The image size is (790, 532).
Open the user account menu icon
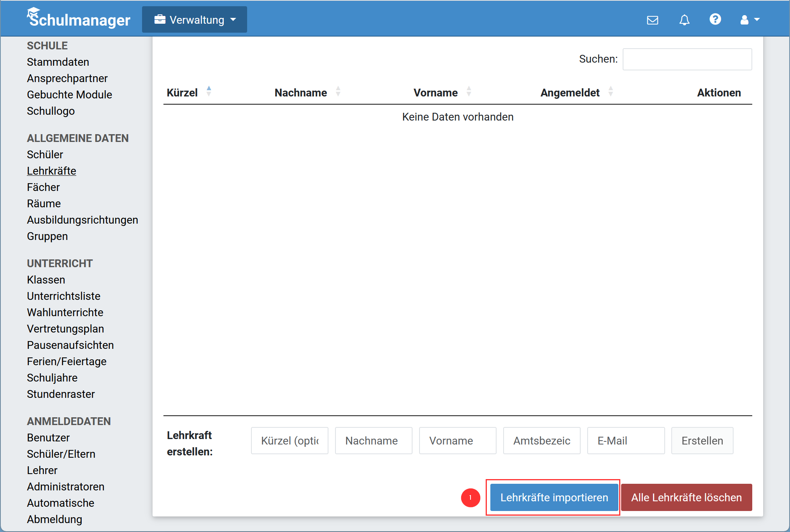click(750, 19)
